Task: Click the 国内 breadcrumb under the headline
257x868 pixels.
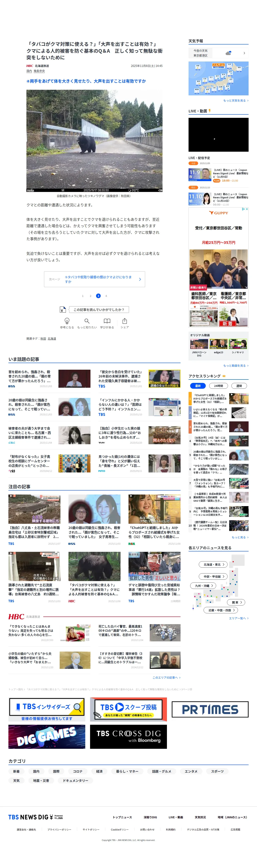Action: [29, 71]
